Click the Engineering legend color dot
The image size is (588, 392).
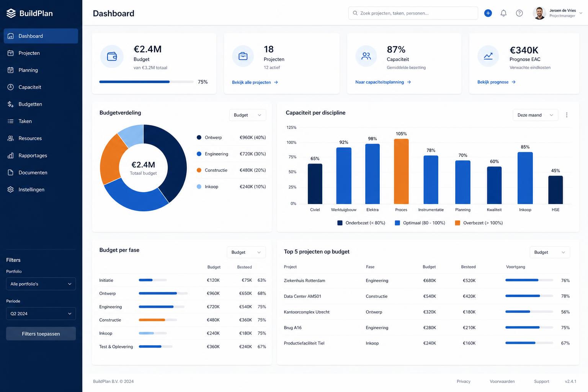point(199,154)
